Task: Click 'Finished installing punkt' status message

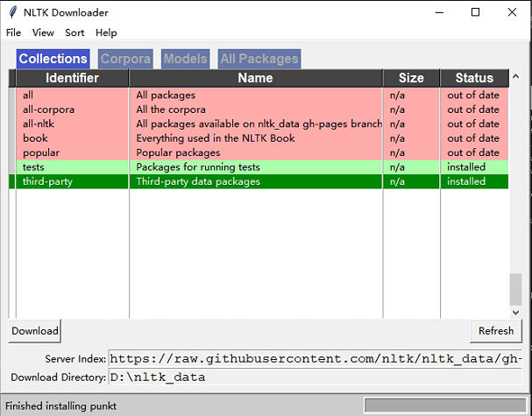Action: coord(60,405)
